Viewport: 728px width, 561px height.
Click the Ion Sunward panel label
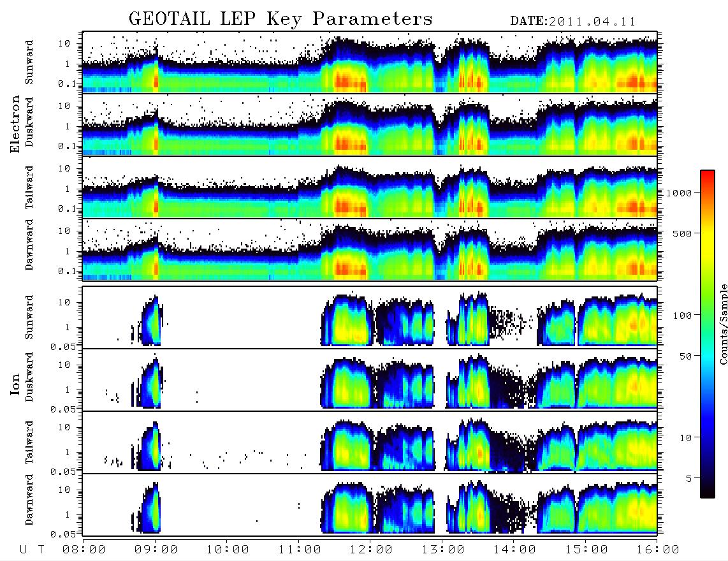29,317
